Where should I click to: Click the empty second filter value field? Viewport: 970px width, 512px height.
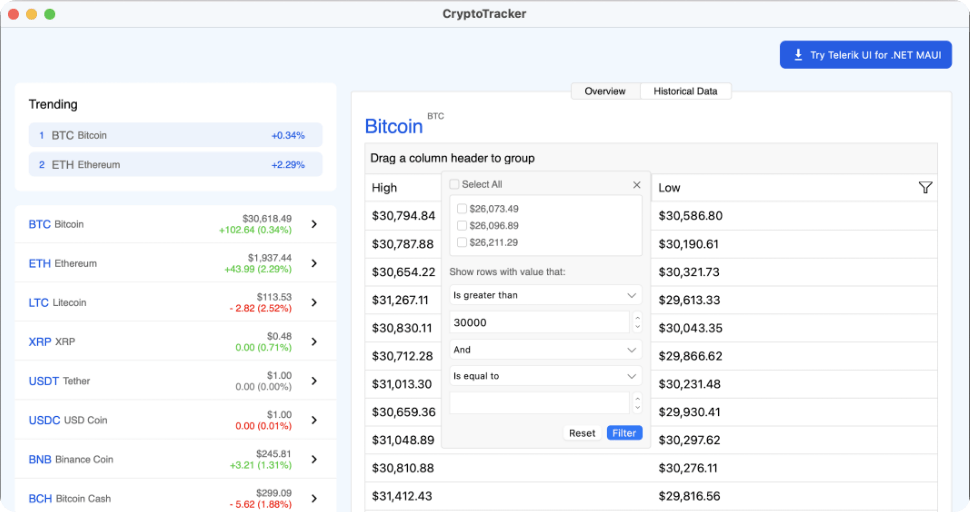click(538, 403)
